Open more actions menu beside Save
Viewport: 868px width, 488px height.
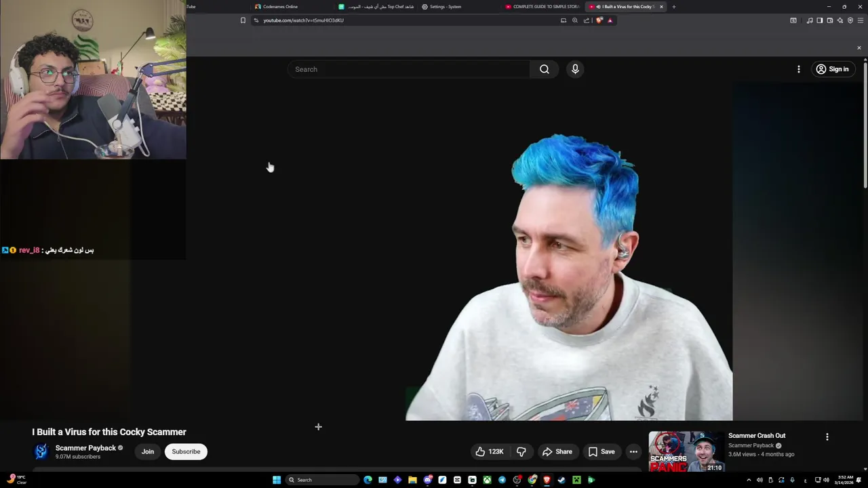click(x=633, y=451)
